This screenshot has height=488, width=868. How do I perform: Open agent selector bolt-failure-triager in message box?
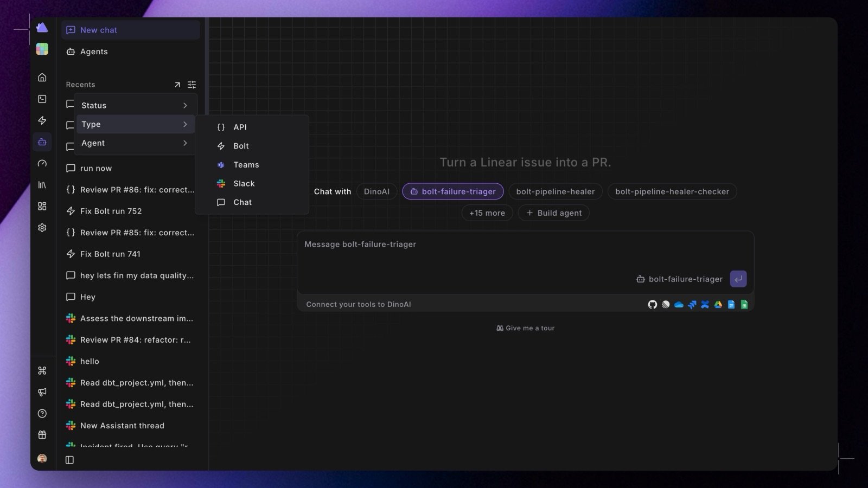[679, 279]
